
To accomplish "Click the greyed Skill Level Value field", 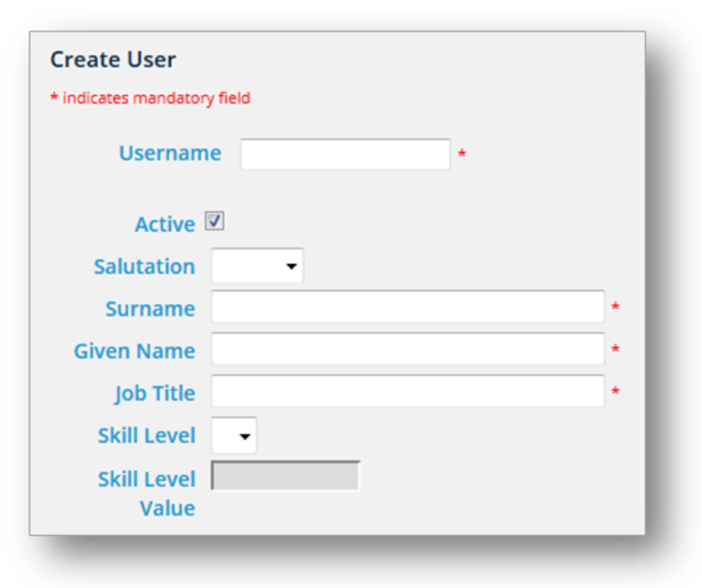I will point(286,476).
